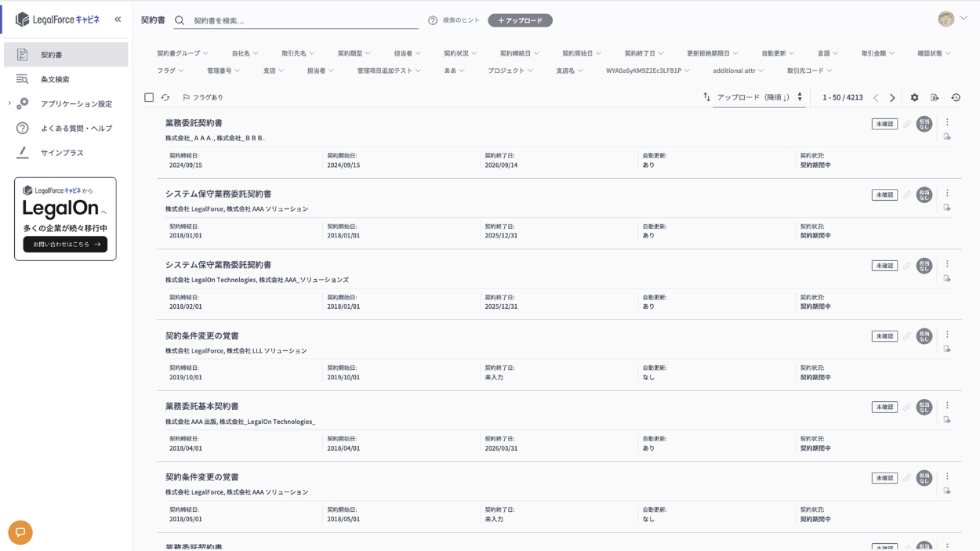
Task: Toggle 未確認 status on 契約条件変更の覚書 from 2019
Action: tap(884, 336)
